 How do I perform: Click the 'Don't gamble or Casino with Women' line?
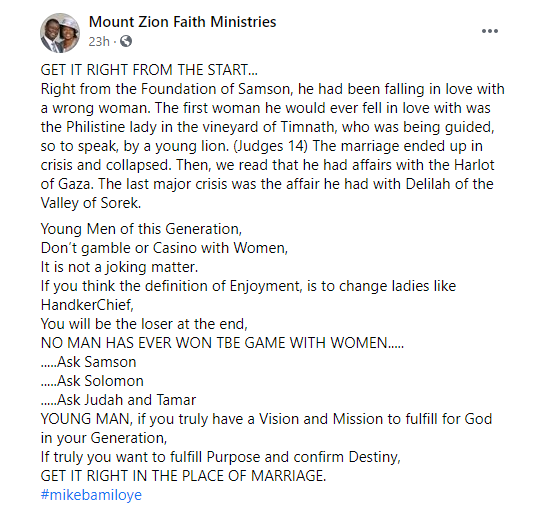tap(164, 248)
